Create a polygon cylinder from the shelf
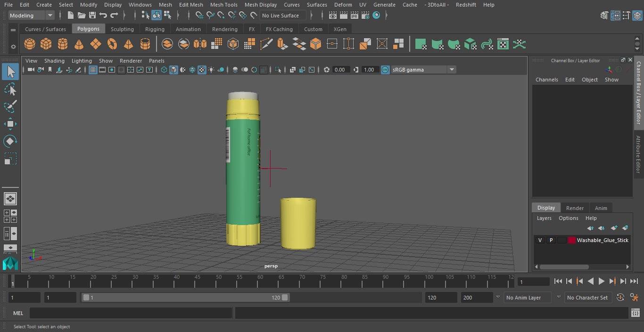 tap(63, 44)
